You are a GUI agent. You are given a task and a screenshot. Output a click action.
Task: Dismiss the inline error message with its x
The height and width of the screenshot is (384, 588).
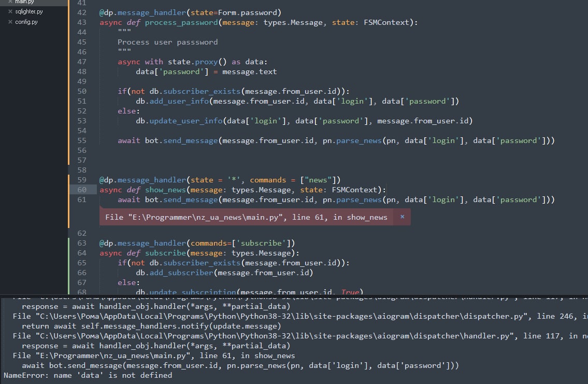click(403, 217)
